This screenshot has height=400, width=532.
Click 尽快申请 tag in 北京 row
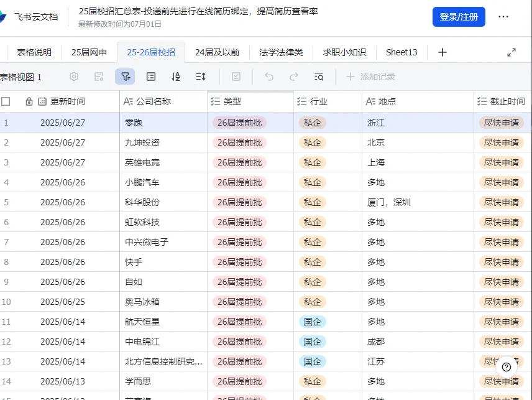point(502,142)
